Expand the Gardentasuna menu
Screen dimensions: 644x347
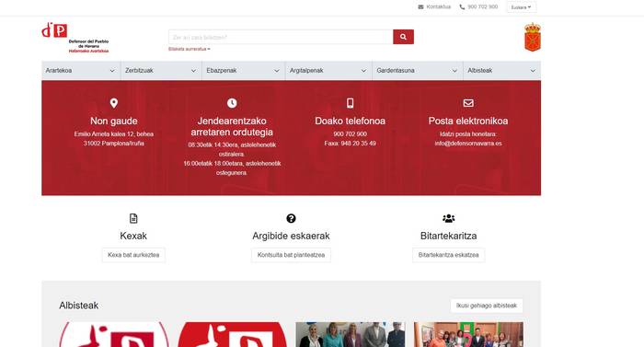(418, 71)
